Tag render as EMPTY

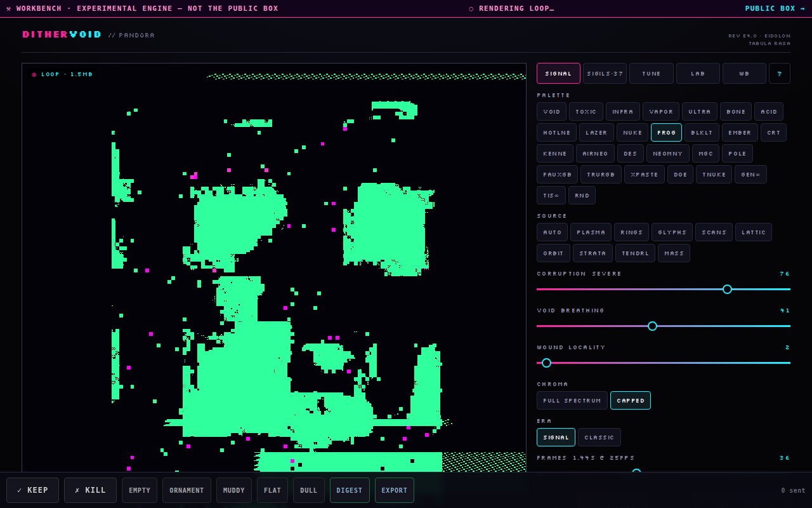[140, 490]
